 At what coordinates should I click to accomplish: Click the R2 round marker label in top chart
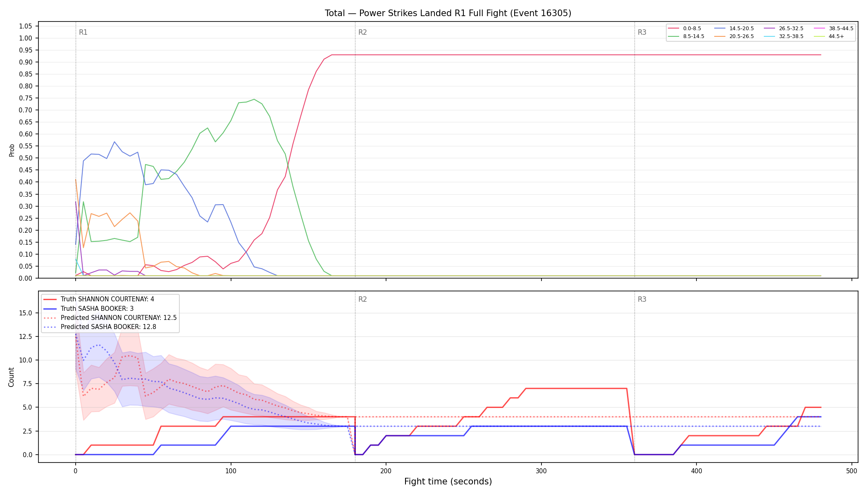tap(362, 32)
